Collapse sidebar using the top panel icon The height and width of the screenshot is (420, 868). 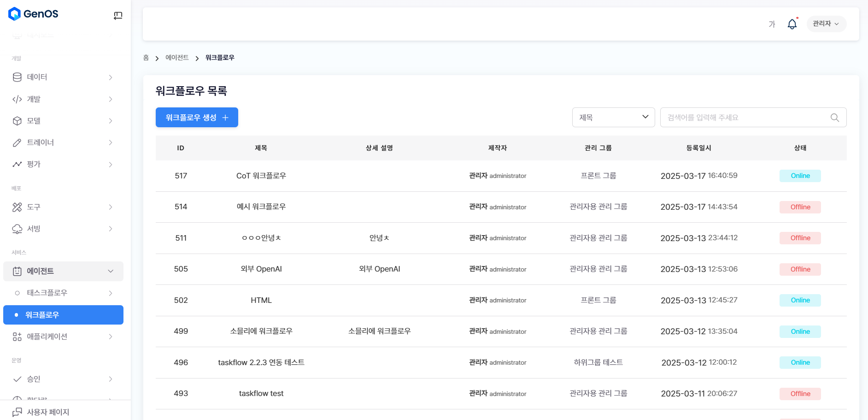118,16
